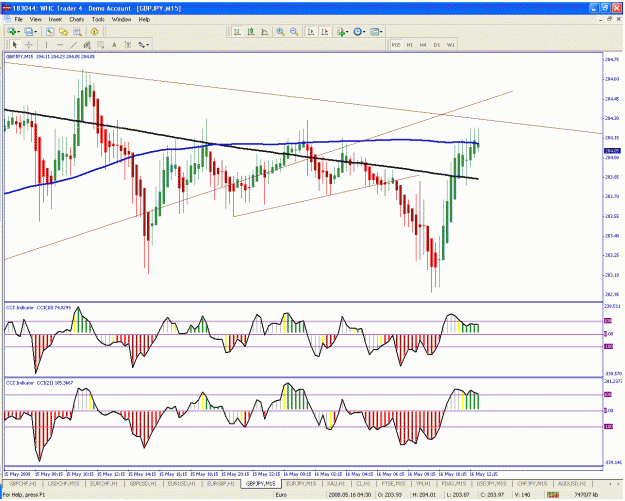Select the Cursor arrow tool
Screen dimensions: 625x501
[x=15, y=45]
